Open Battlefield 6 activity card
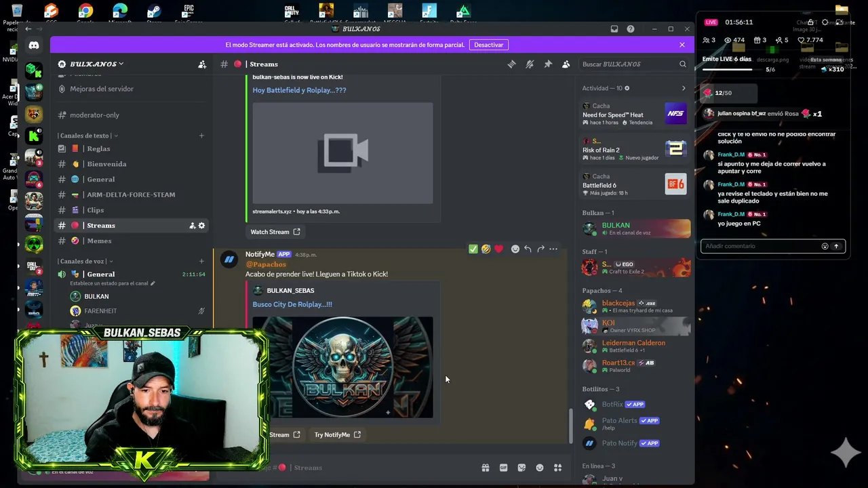The image size is (868, 488). 635,184
